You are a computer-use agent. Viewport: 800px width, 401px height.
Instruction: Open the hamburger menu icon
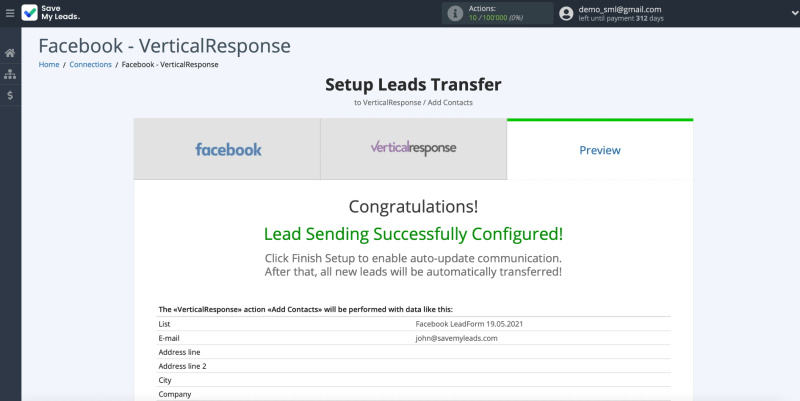pyautogui.click(x=10, y=13)
